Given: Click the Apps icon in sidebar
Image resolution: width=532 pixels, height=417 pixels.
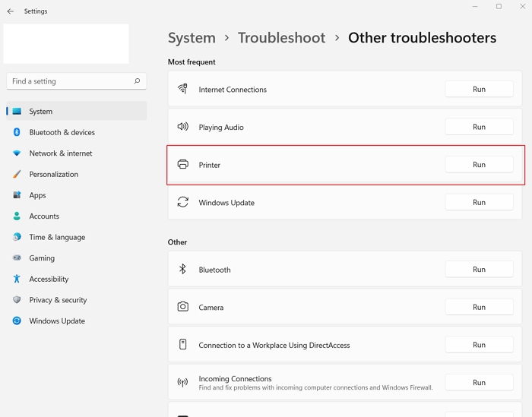Looking at the screenshot, I should (x=17, y=195).
